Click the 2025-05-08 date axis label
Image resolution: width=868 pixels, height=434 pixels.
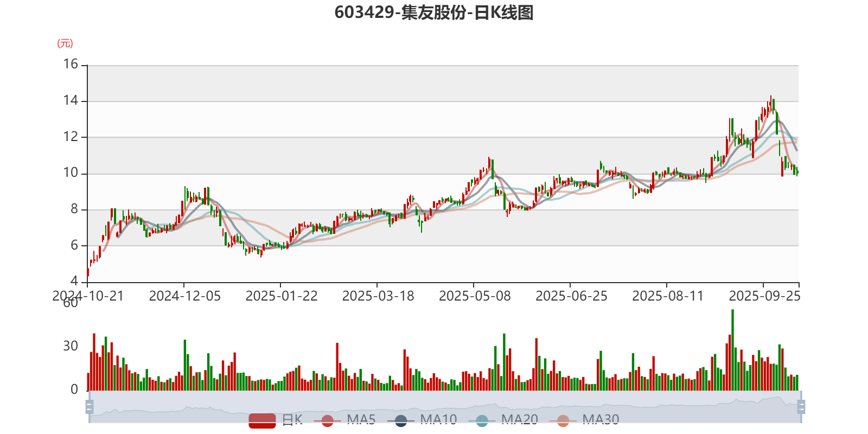click(x=474, y=296)
